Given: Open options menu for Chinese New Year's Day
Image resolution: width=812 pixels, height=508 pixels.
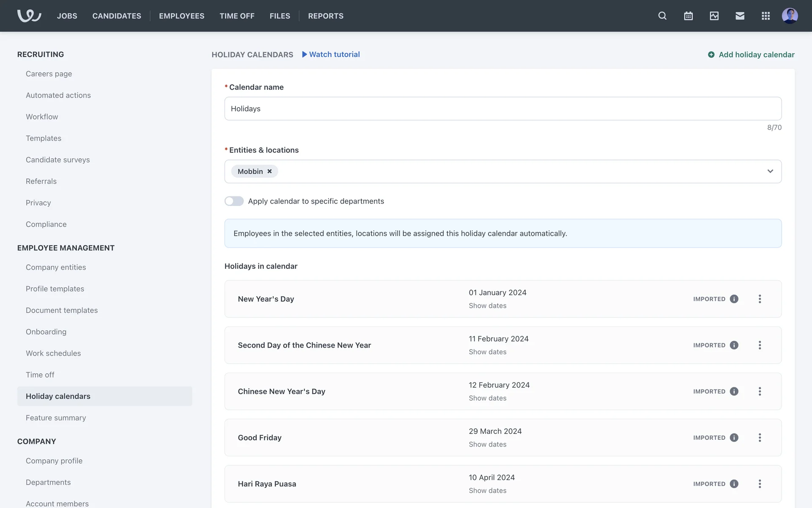Looking at the screenshot, I should 760,392.
